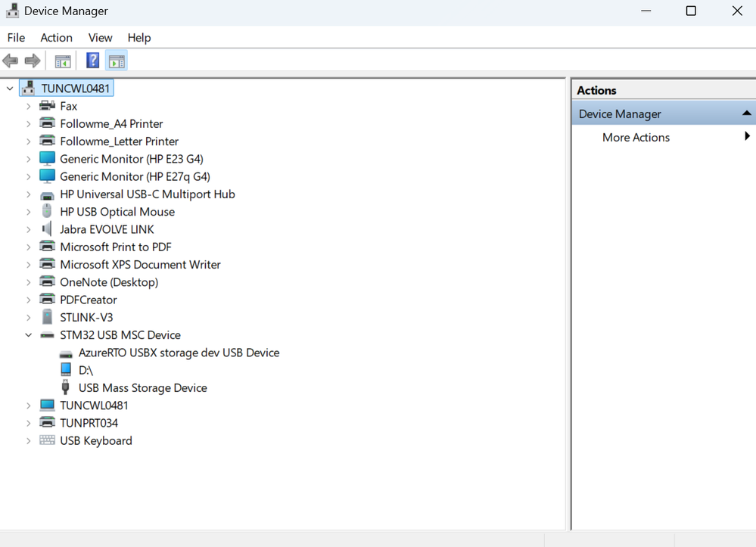Expand the HP Universal USB-C Multiport Hub
The image size is (756, 547).
click(29, 194)
